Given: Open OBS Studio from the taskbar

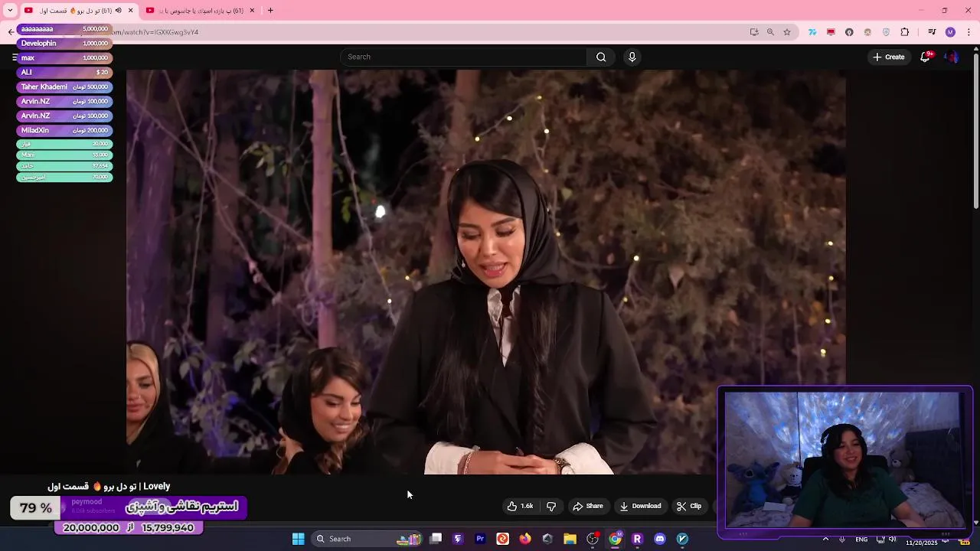Looking at the screenshot, I should (x=592, y=539).
